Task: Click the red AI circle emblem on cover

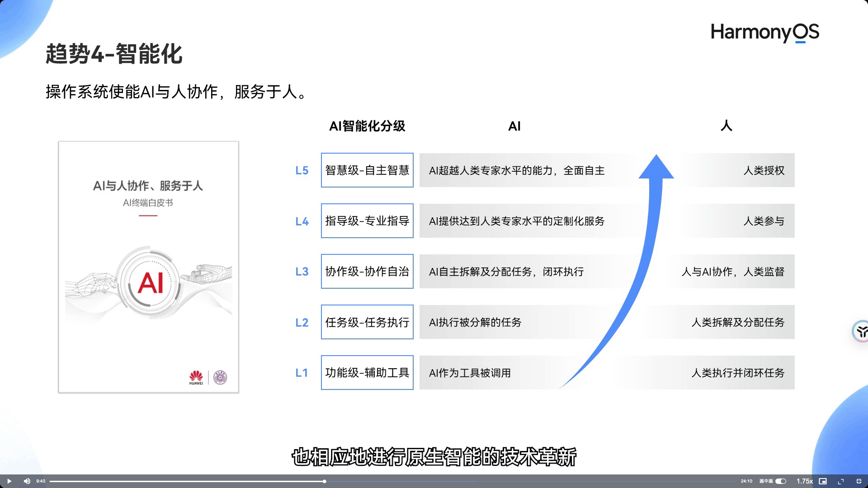Action: (x=151, y=283)
